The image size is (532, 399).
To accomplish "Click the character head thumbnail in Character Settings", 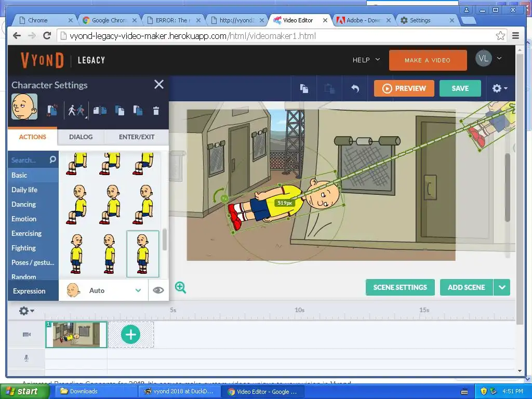I will (x=24, y=107).
